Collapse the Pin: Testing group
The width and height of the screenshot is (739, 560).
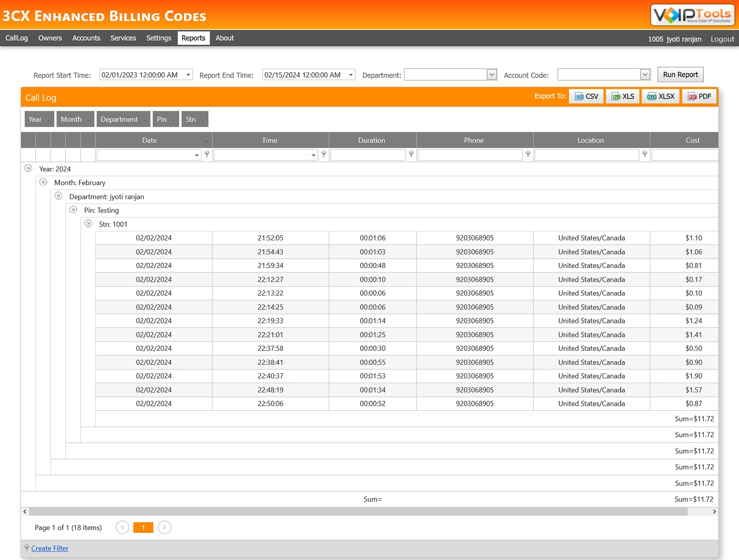[x=73, y=210]
